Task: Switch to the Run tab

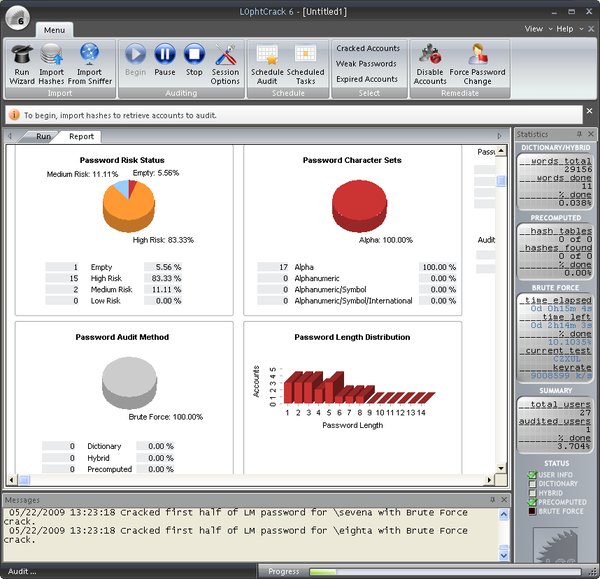Action: point(43,136)
